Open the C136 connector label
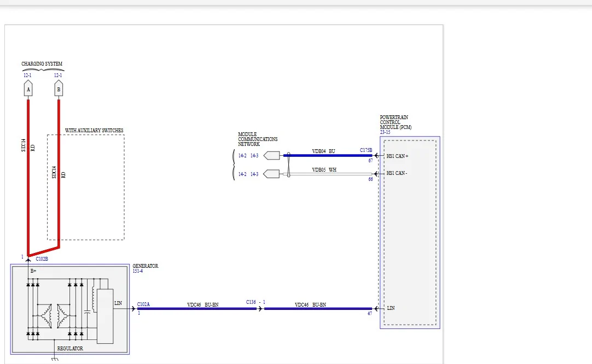Viewport: 592px width, 364px height. [x=251, y=302]
